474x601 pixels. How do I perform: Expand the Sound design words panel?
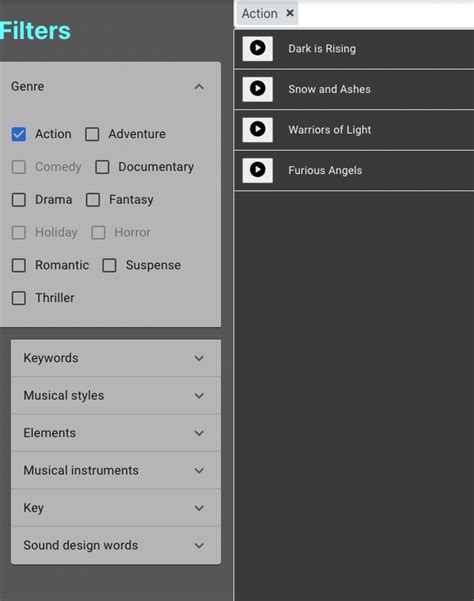[116, 545]
